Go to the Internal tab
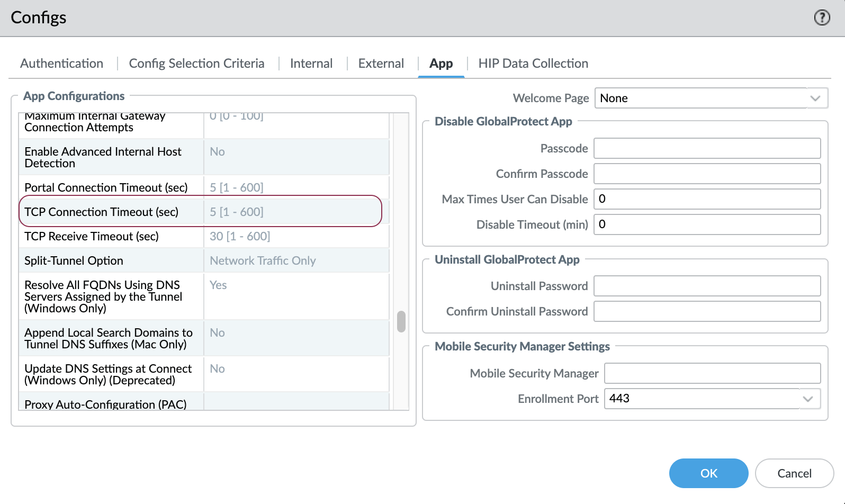845x504 pixels. point(311,64)
